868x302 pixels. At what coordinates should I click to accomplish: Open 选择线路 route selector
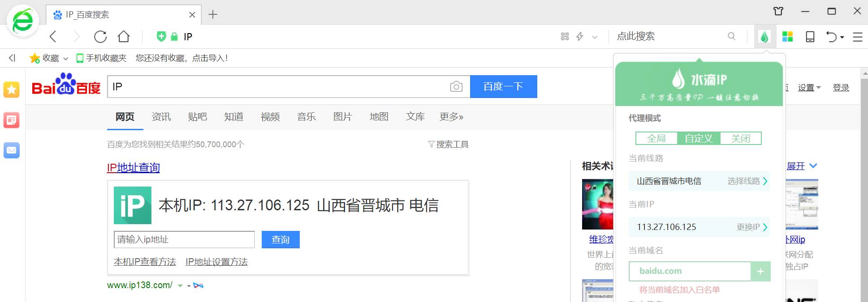tap(747, 181)
